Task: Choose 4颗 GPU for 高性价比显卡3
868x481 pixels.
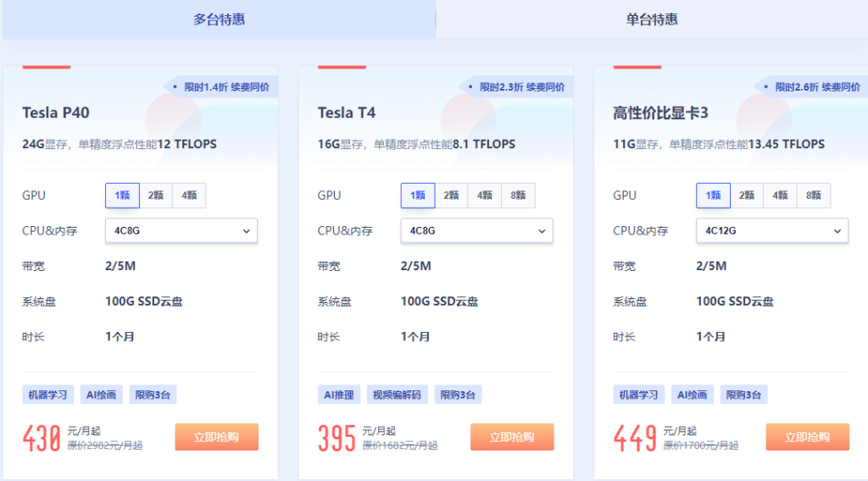Action: [780, 196]
